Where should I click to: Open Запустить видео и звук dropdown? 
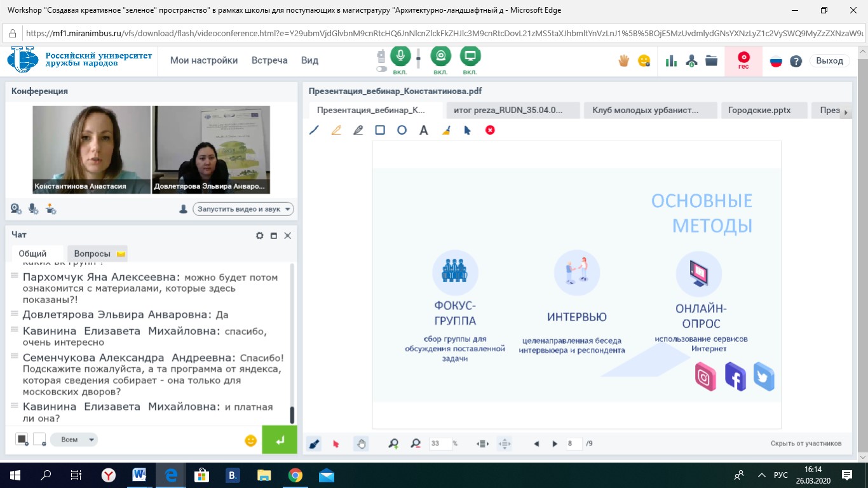(243, 209)
